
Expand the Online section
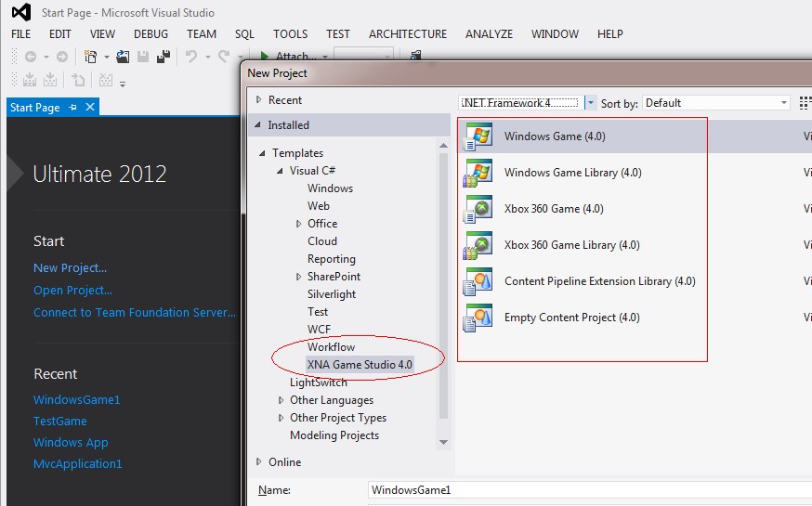(x=258, y=461)
